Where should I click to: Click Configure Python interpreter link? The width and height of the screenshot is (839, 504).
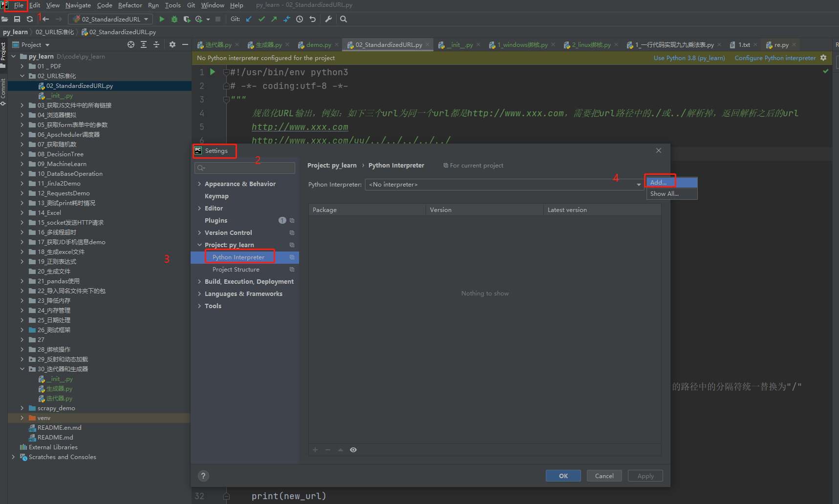point(775,58)
